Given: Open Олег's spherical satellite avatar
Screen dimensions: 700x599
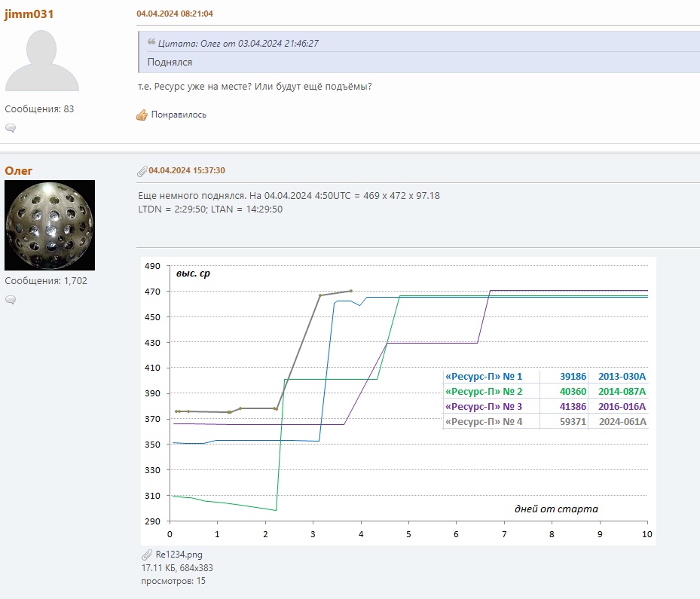Looking at the screenshot, I should (50, 225).
